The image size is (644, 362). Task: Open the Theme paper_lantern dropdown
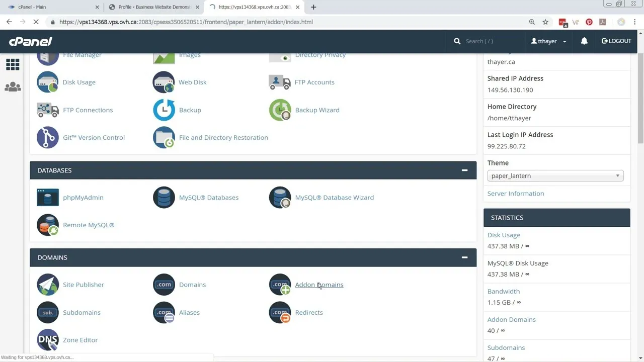coord(555,176)
